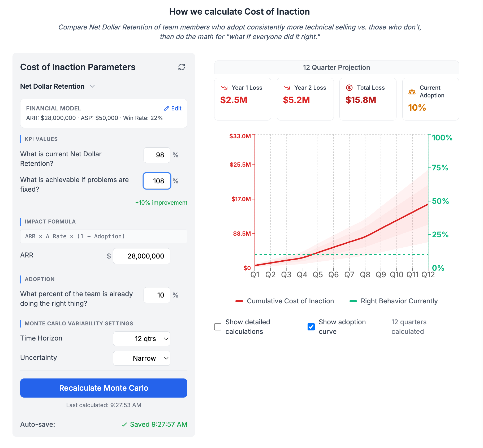The height and width of the screenshot is (448, 483).
Task: Click the people icon on Current Adoption card
Action: 412,92
